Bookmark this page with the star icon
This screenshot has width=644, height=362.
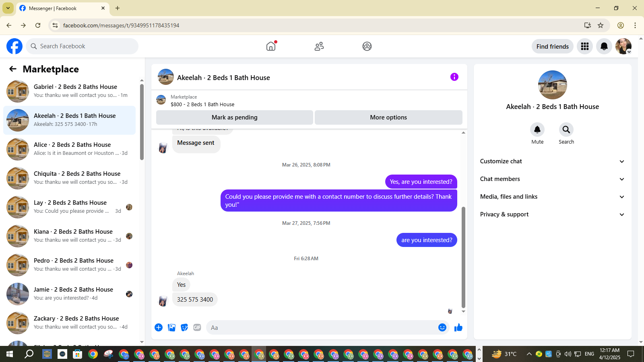601,25
